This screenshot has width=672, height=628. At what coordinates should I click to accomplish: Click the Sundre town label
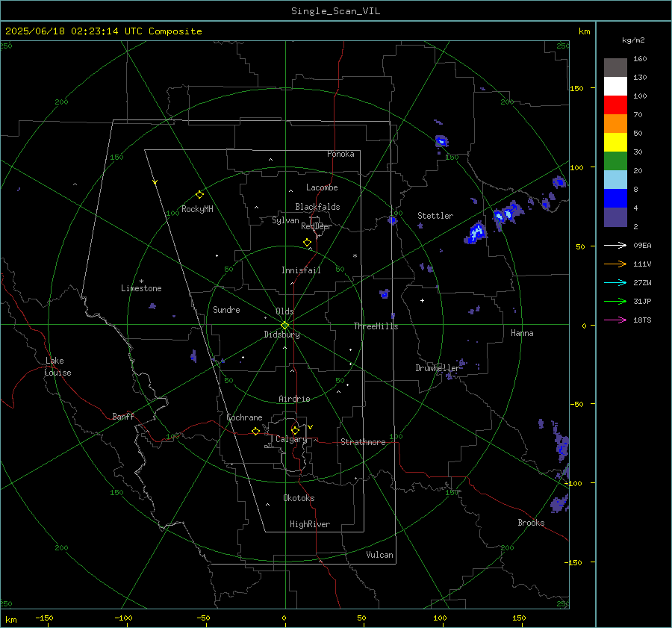[x=226, y=310]
